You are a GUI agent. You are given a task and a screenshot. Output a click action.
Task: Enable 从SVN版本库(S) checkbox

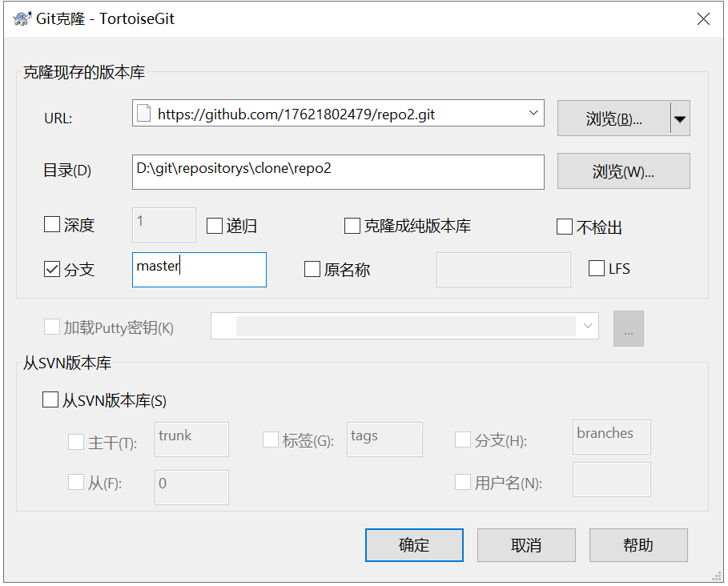(x=50, y=399)
